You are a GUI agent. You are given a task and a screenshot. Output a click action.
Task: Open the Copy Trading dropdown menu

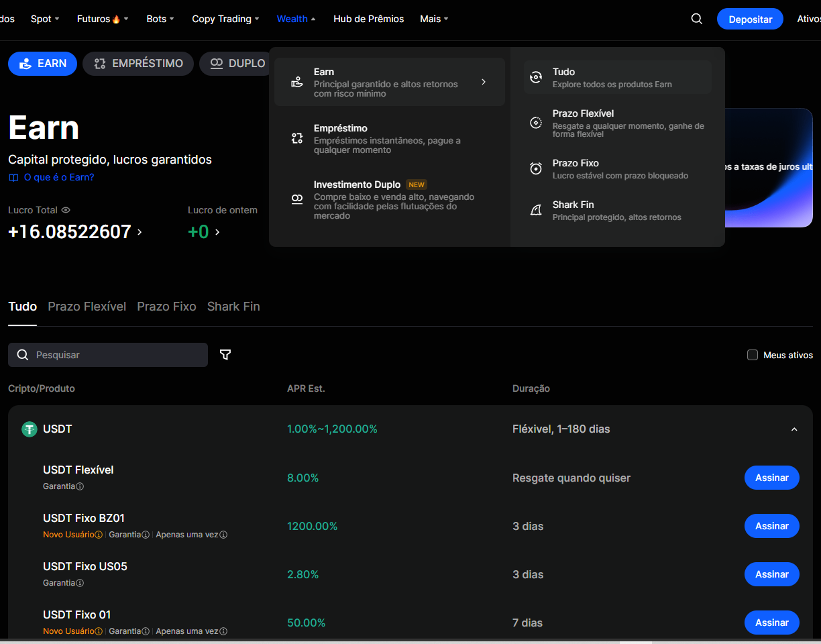coord(225,19)
